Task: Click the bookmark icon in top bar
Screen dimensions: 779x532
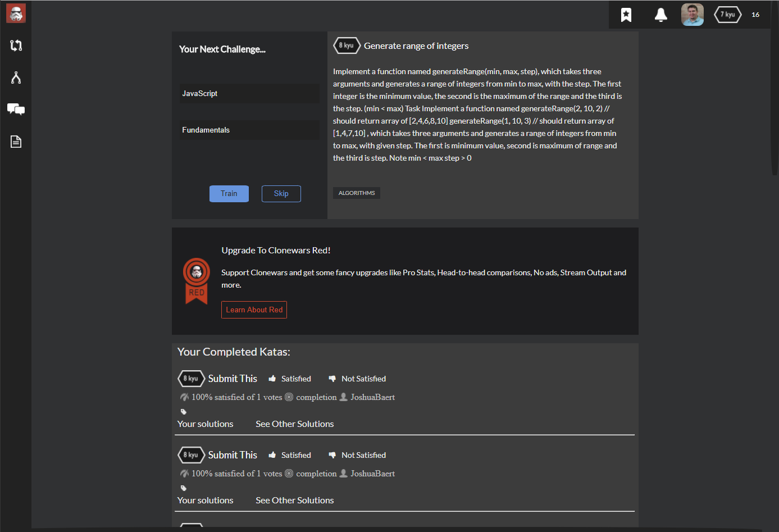Action: click(x=626, y=15)
